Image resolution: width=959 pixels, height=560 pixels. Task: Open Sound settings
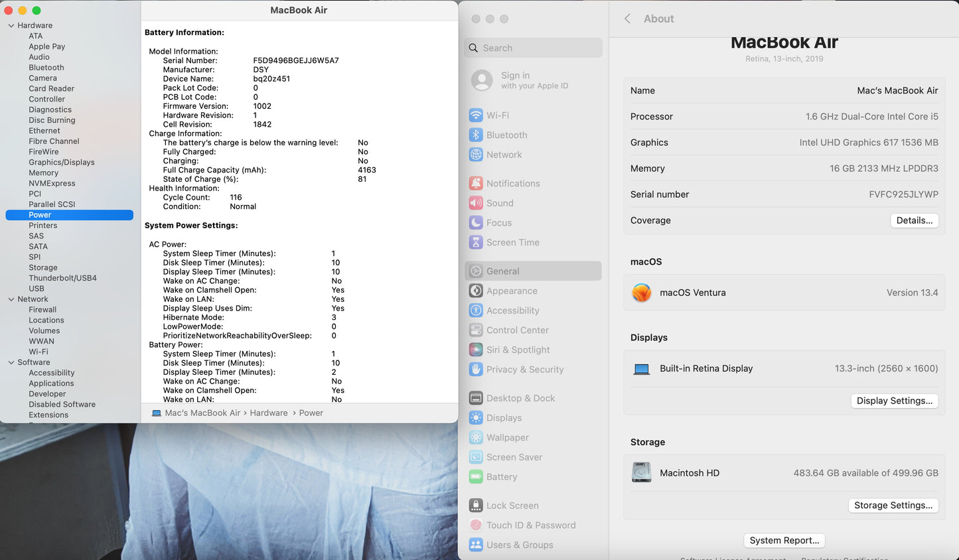501,203
